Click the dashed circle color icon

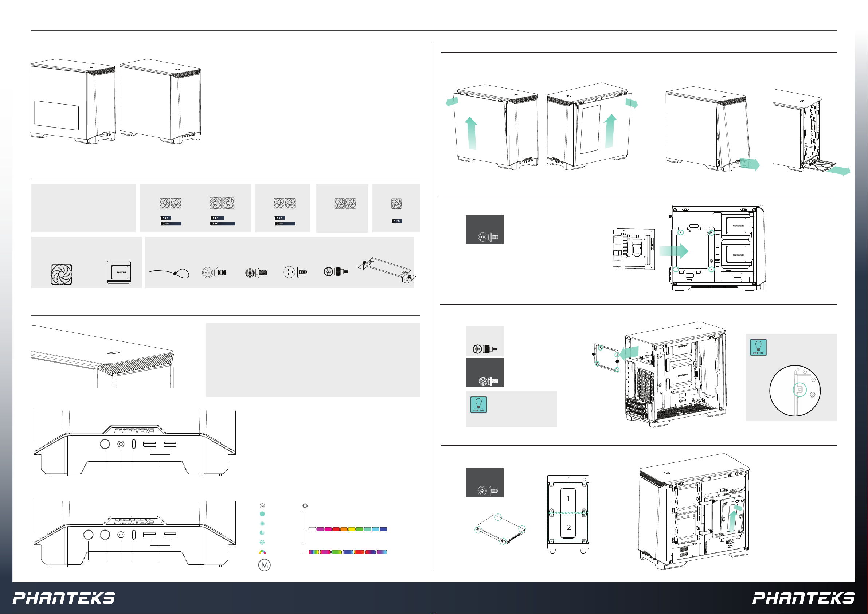tap(305, 506)
